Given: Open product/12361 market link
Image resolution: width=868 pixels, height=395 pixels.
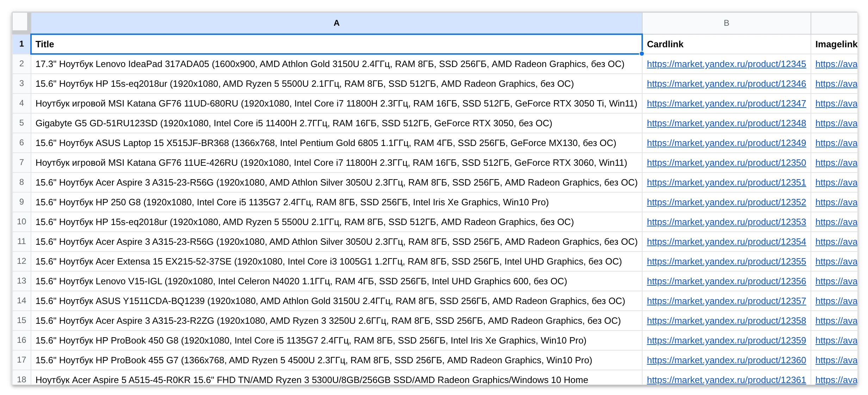Looking at the screenshot, I should (x=726, y=380).
